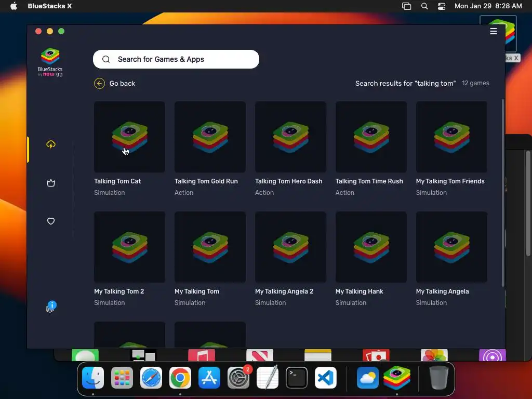The width and height of the screenshot is (532, 399).
Task: Click the results list vertical scrollbar
Action: (x=503, y=193)
